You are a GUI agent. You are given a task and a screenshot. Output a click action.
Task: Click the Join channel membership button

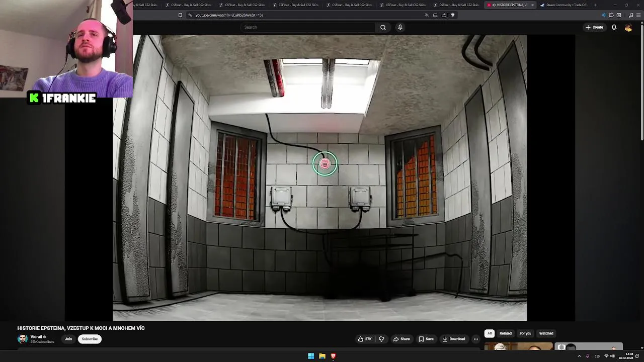pos(68,339)
